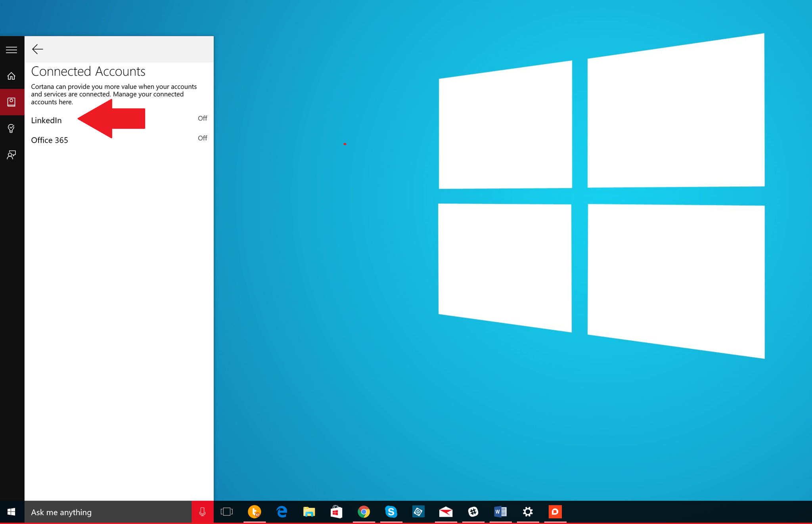Click the Cortana microphone button

202,512
